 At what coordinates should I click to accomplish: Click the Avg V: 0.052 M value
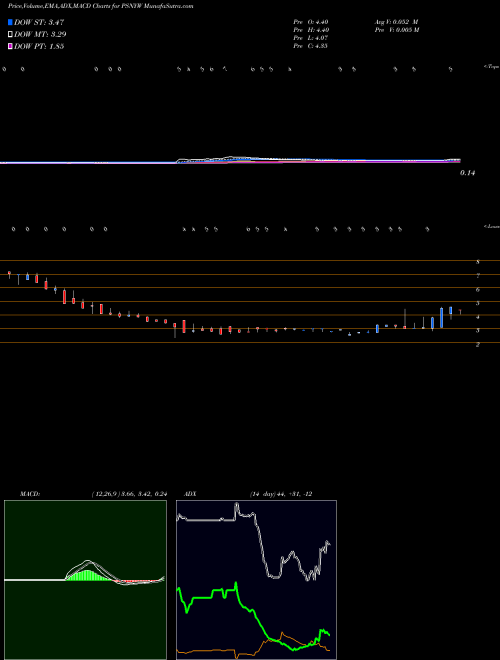tap(396, 22)
